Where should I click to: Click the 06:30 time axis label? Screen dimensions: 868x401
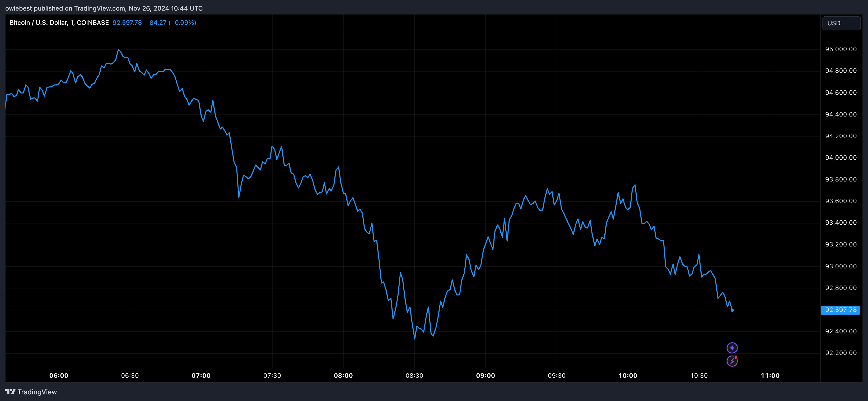(130, 375)
